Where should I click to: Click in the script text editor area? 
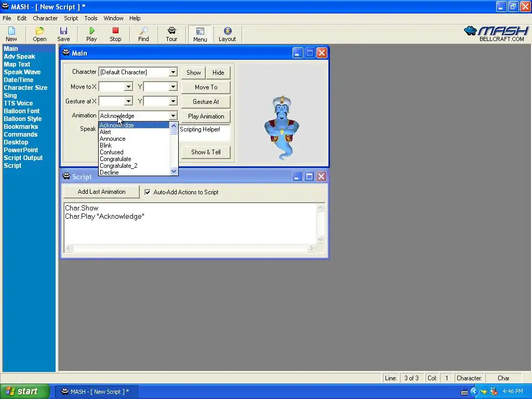190,223
